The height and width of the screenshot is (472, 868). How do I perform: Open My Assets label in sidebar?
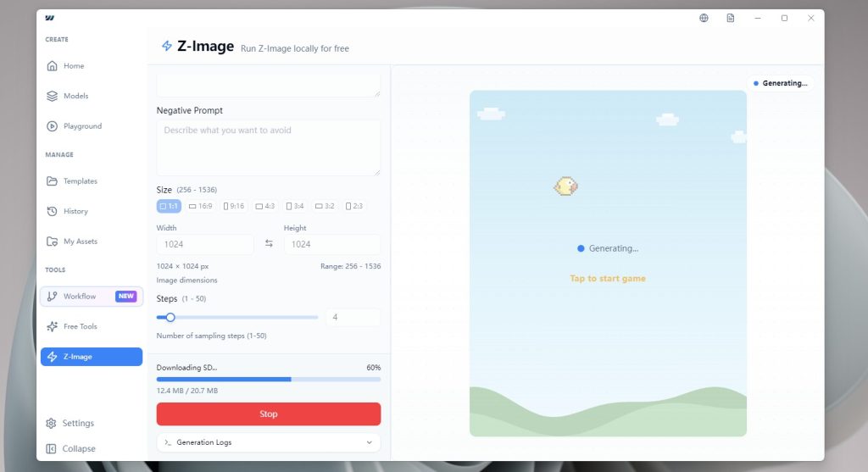(81, 242)
